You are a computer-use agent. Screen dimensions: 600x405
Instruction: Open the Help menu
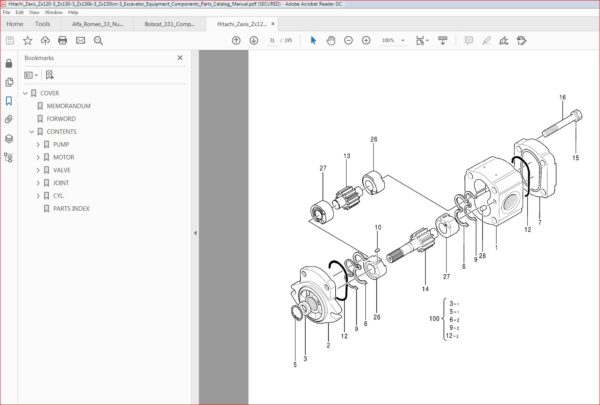(73, 12)
